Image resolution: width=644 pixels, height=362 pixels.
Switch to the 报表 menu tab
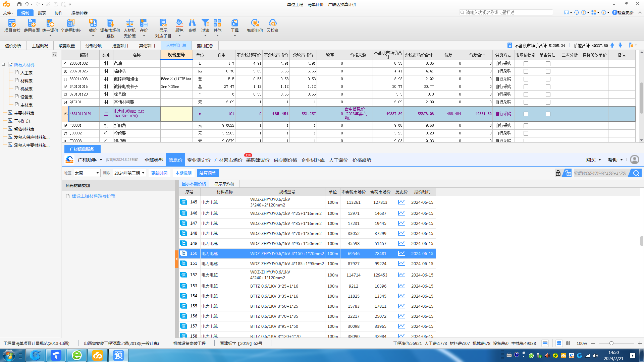[x=42, y=13]
